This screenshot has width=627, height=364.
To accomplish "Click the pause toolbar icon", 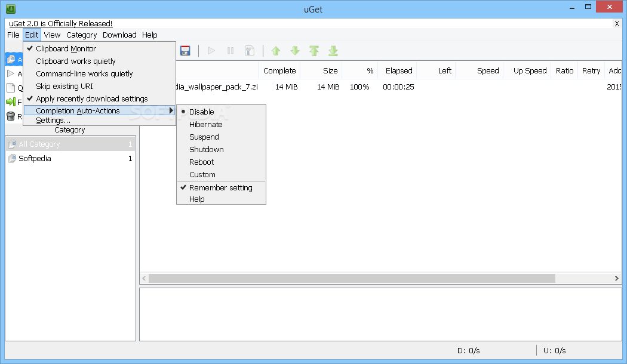I will [x=230, y=51].
